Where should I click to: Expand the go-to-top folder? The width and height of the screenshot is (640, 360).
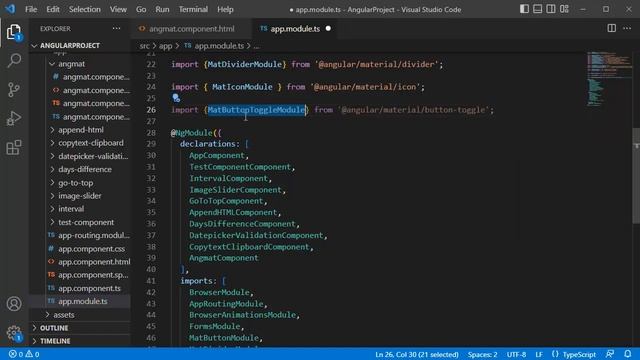coord(79,183)
